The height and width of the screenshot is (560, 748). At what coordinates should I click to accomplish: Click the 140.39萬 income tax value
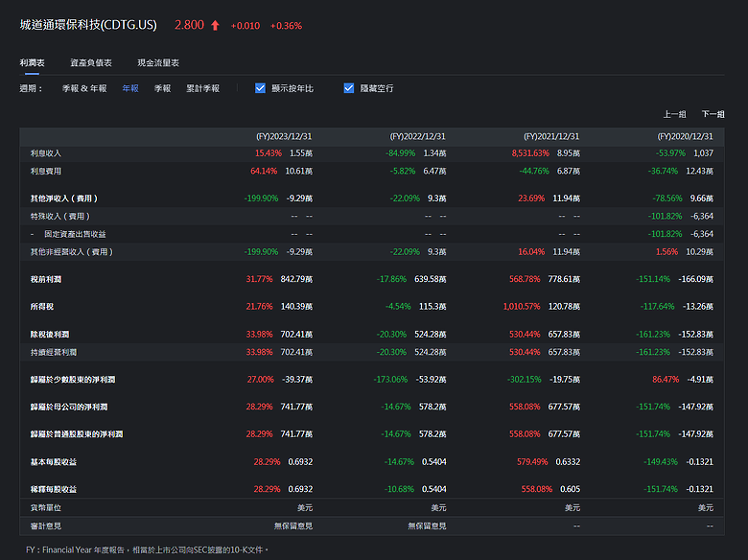pyautogui.click(x=296, y=306)
